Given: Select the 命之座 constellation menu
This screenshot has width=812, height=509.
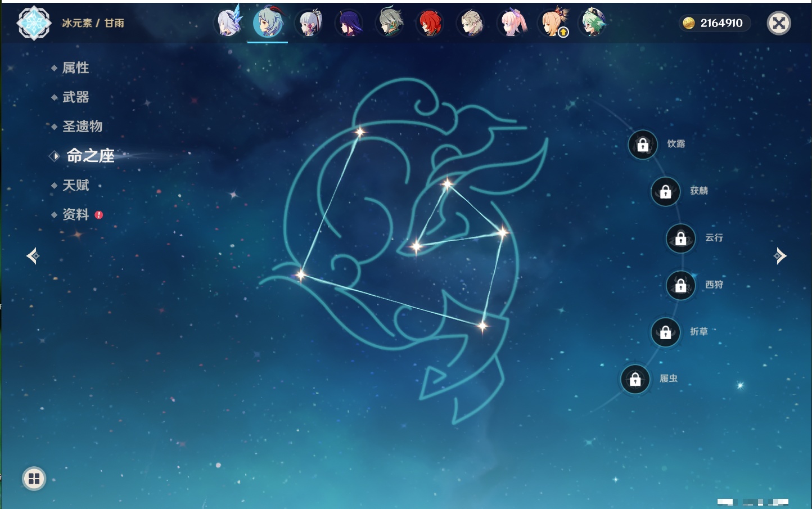Looking at the screenshot, I should [x=91, y=156].
